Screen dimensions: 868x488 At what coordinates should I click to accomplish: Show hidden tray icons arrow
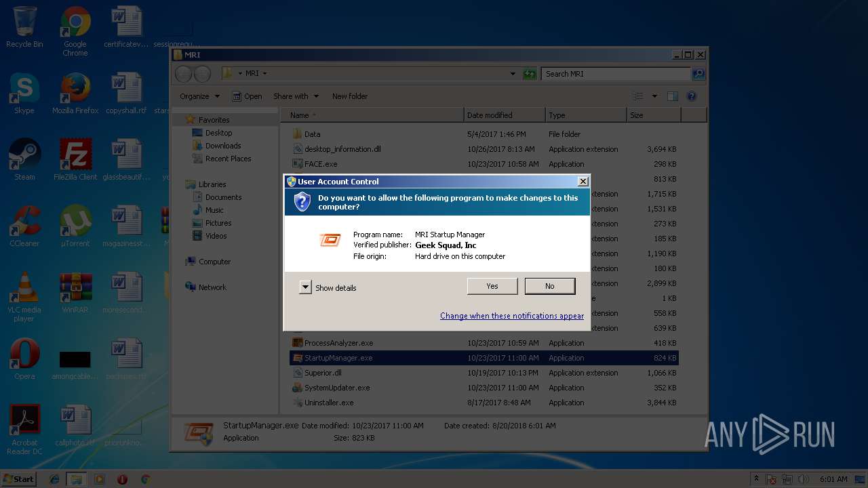click(756, 479)
